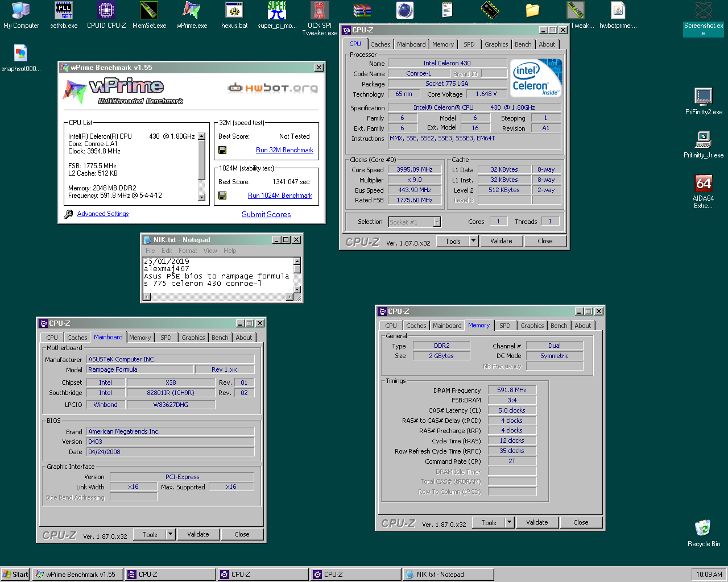Click the wPrime CPU List scroll-up arrow
Screen dimensions: 728x582
point(201,137)
